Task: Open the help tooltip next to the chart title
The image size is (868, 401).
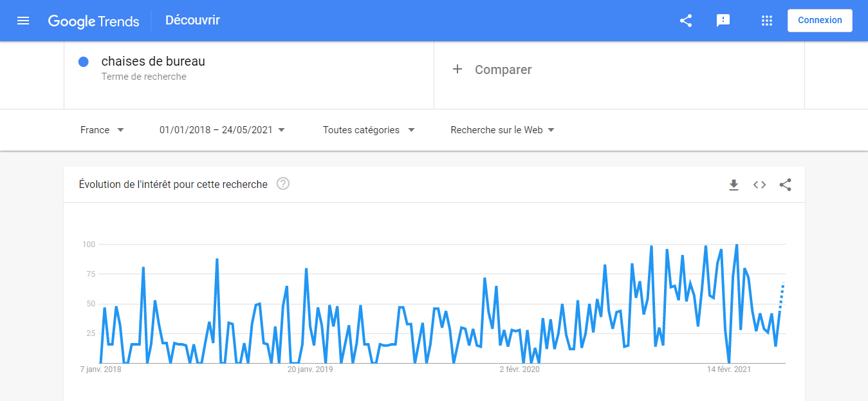Action: (x=282, y=183)
